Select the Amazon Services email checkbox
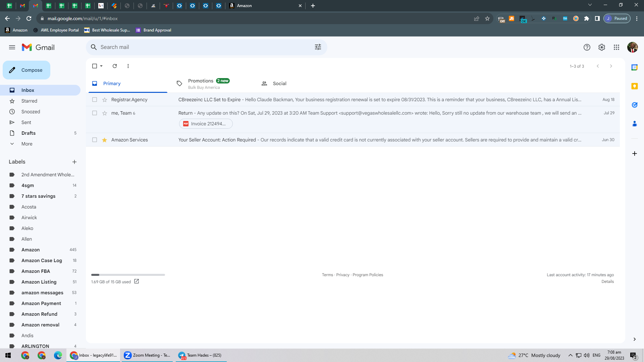Viewport: 644px width, 362px height. coord(95,140)
